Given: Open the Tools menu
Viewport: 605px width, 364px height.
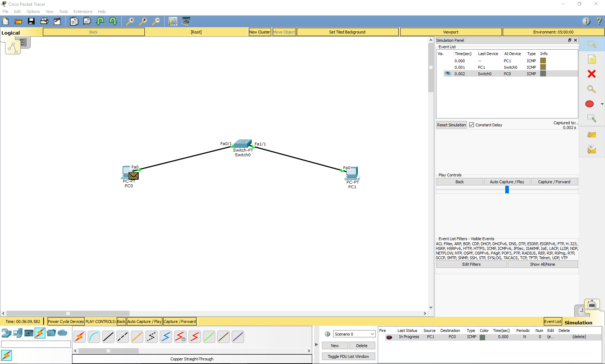Looking at the screenshot, I should [63, 12].
